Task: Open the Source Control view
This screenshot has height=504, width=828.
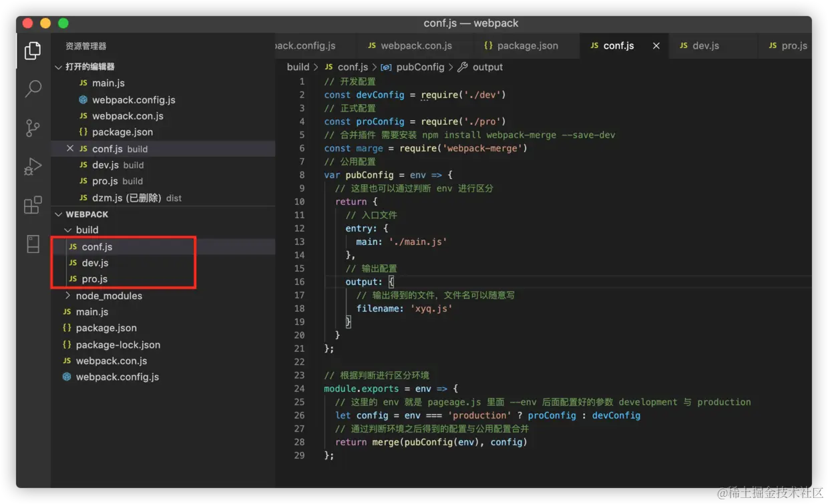Action: [33, 128]
